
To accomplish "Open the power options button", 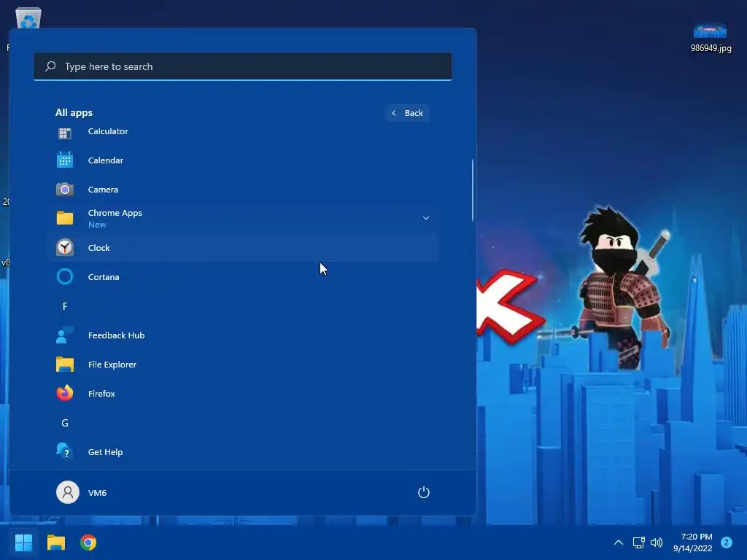I will [424, 492].
